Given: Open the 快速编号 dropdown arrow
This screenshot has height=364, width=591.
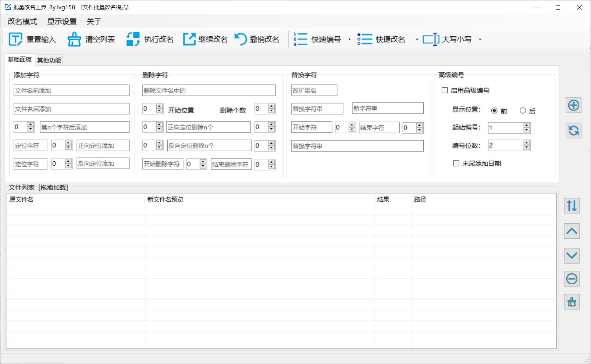Looking at the screenshot, I should 349,39.
